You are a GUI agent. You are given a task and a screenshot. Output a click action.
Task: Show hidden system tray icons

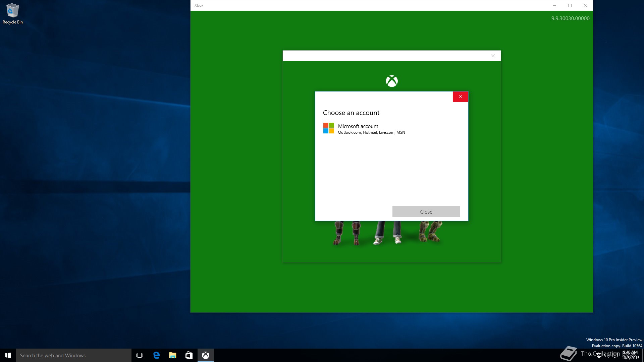590,355
